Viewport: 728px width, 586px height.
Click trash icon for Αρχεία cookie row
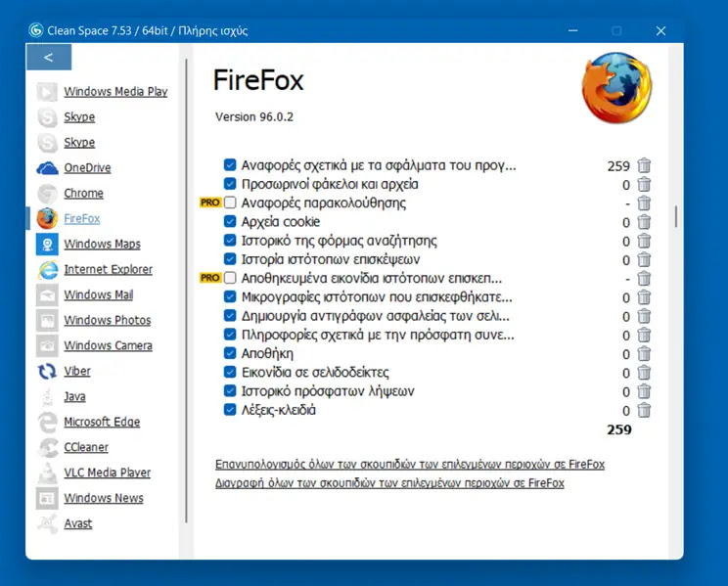point(644,222)
